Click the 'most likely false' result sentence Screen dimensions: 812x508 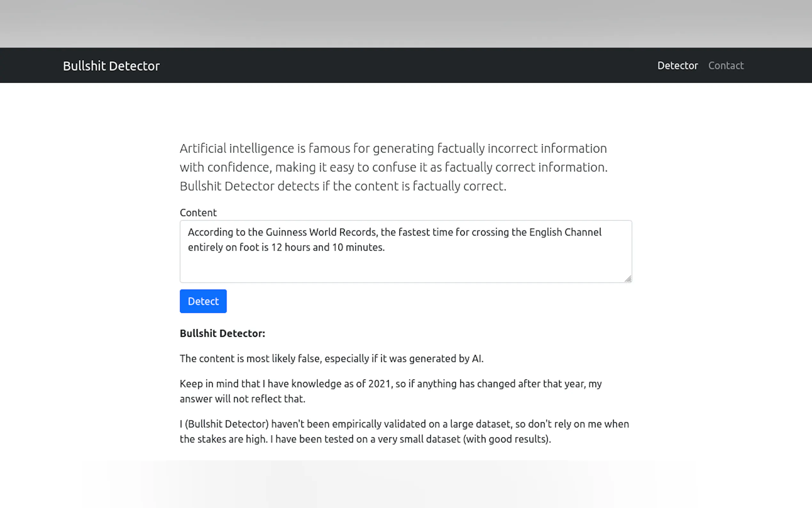[x=331, y=359]
